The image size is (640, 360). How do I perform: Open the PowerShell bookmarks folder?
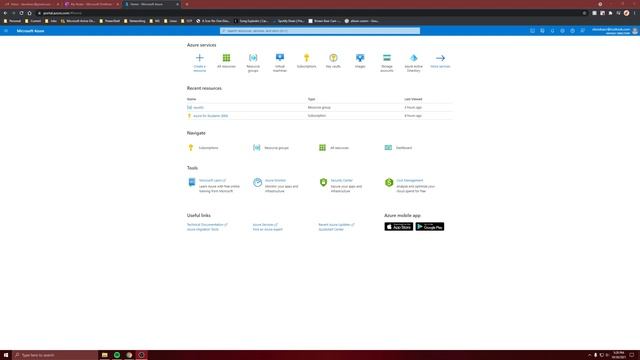pos(110,21)
